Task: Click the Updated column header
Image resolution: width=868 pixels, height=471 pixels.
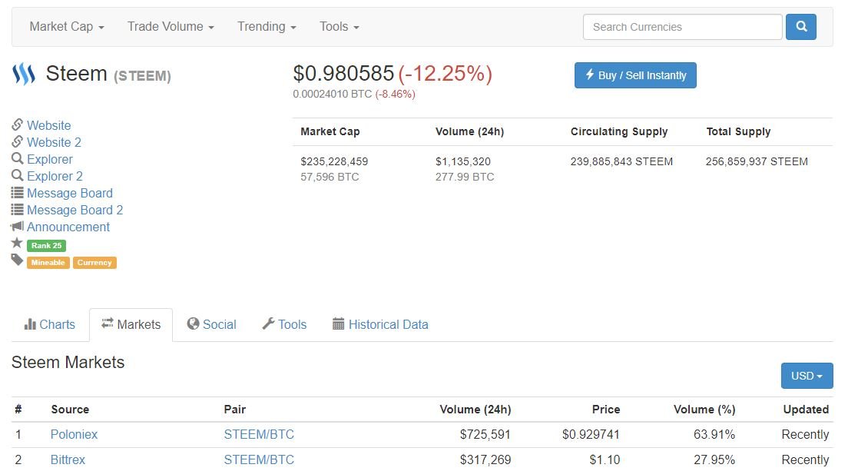Action: [806, 410]
